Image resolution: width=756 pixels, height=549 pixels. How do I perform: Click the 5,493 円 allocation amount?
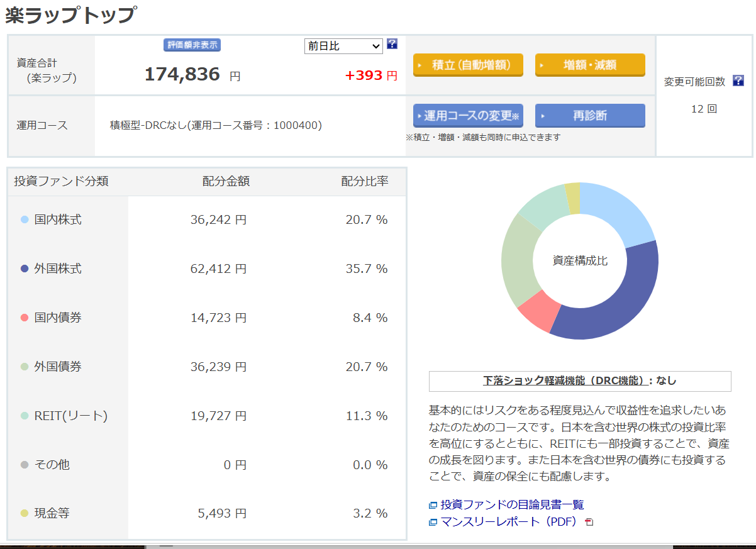pyautogui.click(x=222, y=514)
